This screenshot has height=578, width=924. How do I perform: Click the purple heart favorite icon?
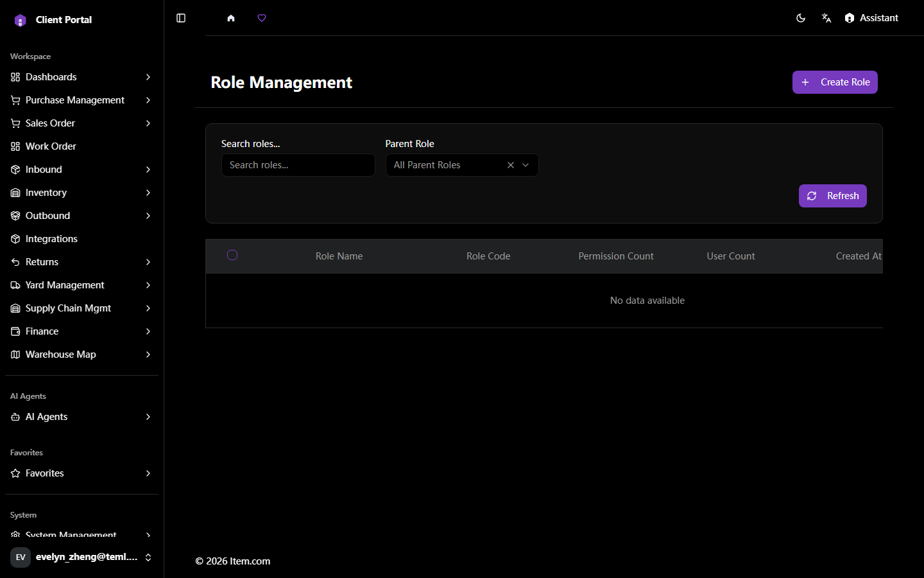pyautogui.click(x=262, y=18)
